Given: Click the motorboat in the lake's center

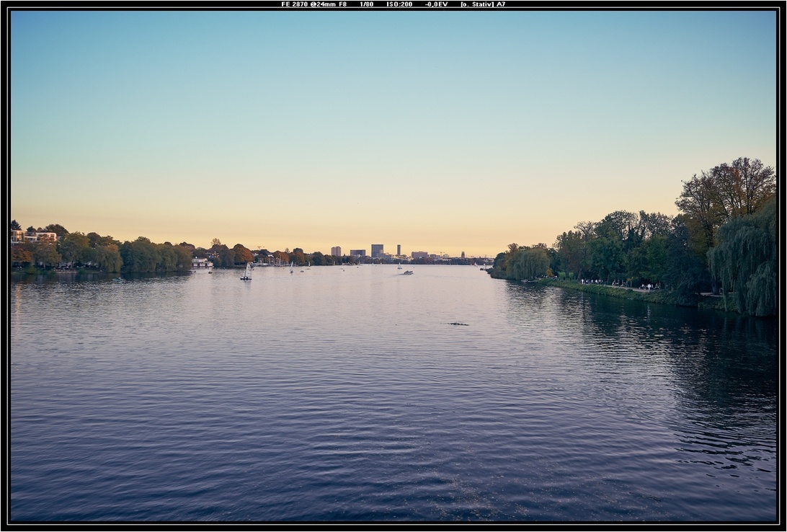Looking at the screenshot, I should pos(408,272).
